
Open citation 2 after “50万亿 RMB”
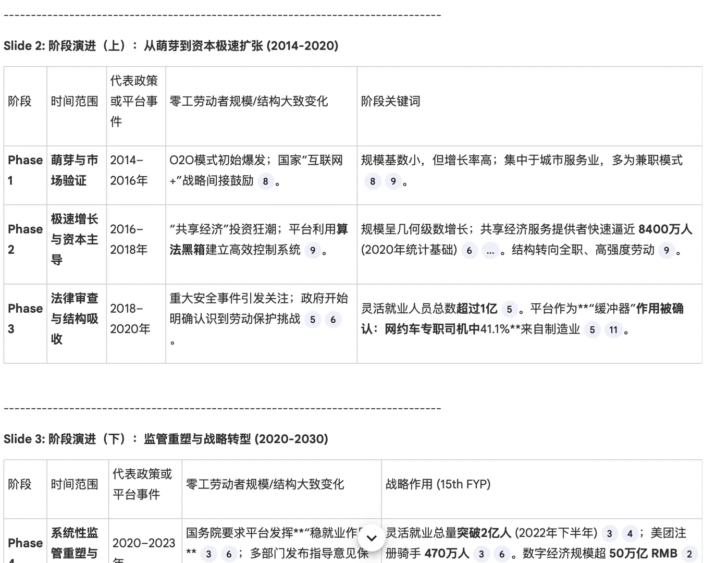(x=689, y=554)
